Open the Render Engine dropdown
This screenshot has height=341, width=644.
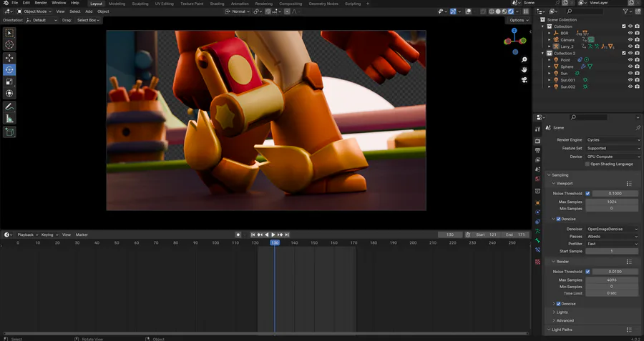(x=613, y=140)
